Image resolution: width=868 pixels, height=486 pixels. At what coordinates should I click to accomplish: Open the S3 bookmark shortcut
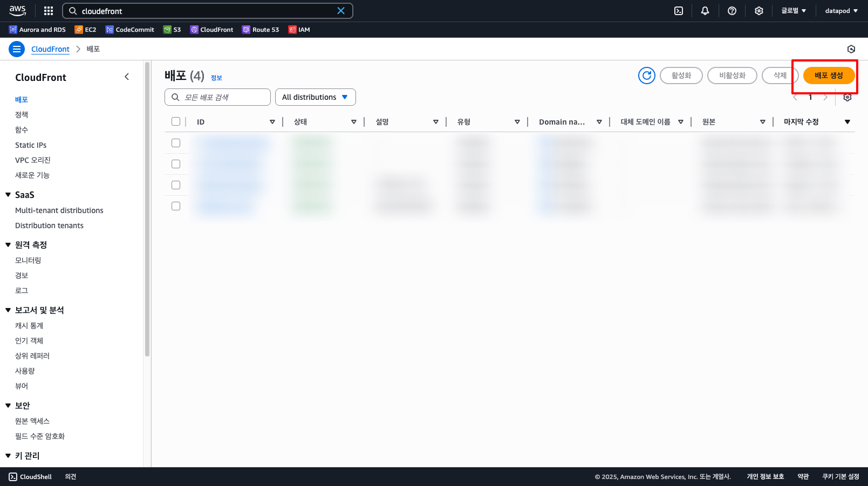172,30
